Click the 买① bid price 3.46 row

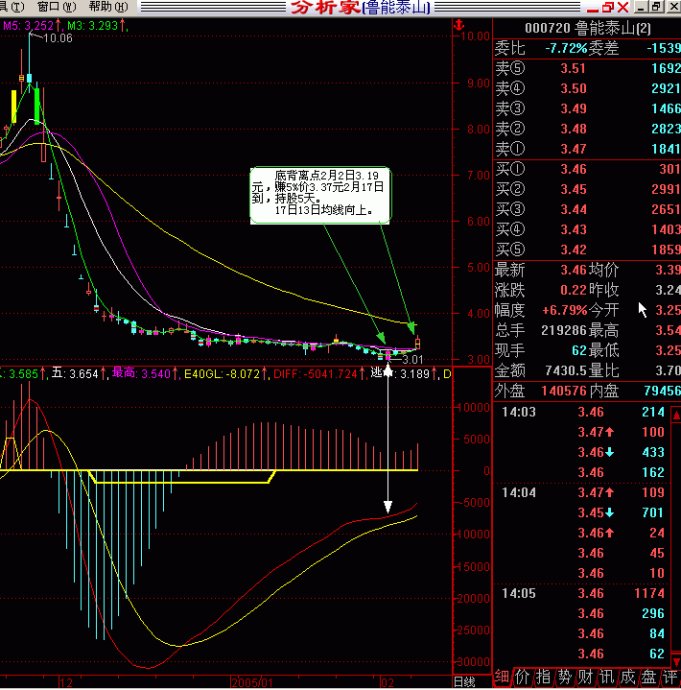coord(587,169)
